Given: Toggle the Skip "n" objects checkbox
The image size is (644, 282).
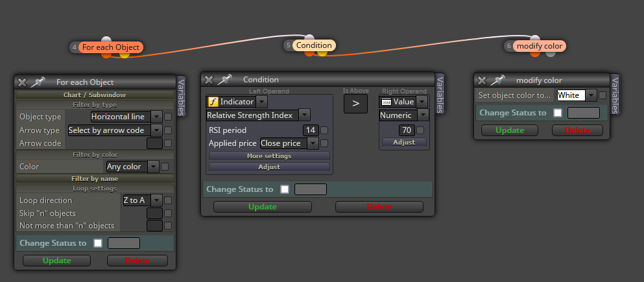Looking at the screenshot, I should coord(168,213).
